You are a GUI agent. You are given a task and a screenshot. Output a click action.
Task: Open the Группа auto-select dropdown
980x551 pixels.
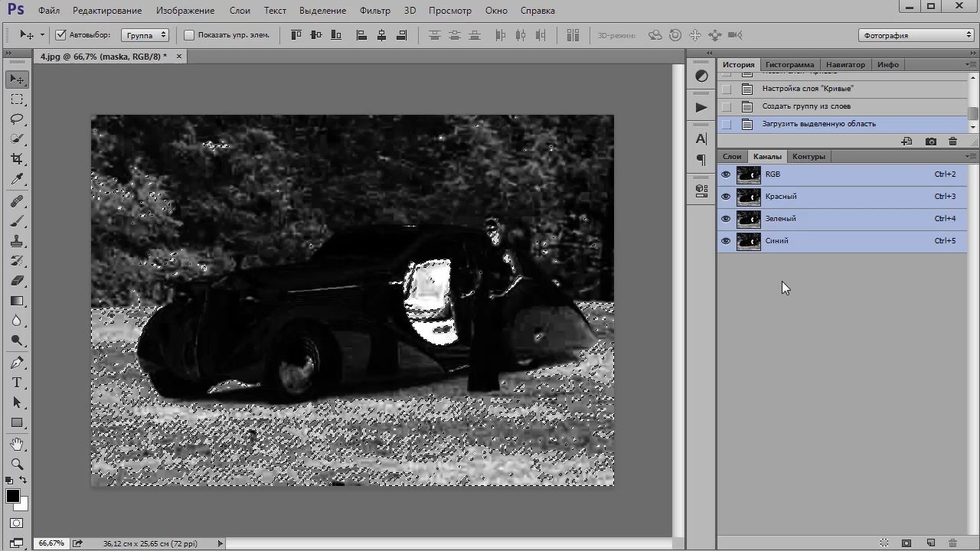145,35
